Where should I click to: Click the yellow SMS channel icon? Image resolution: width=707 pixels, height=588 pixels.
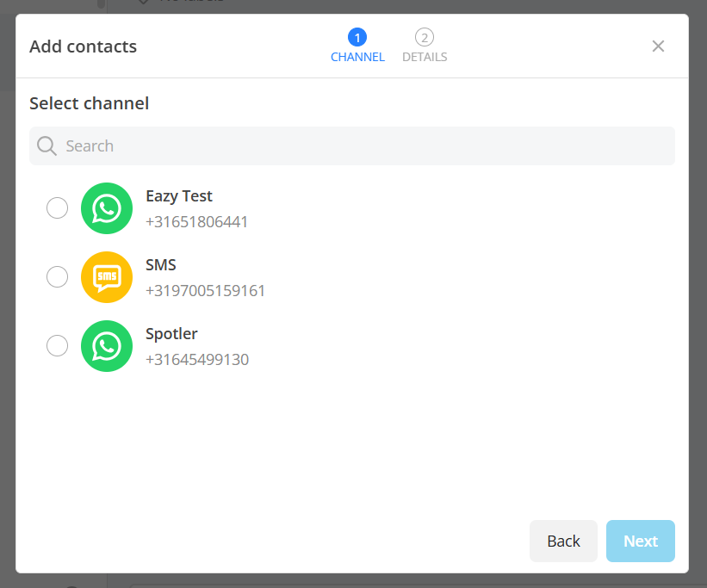click(x=106, y=276)
